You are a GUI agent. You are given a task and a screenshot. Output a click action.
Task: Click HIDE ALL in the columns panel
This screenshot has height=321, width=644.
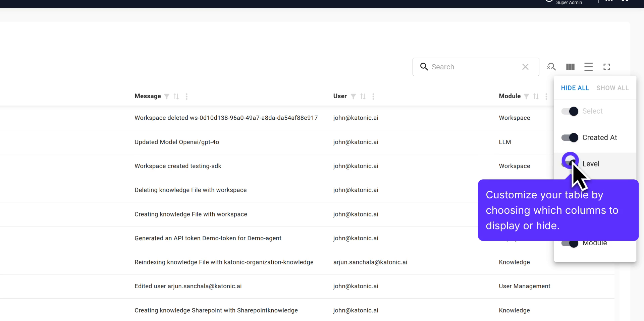pos(575,88)
